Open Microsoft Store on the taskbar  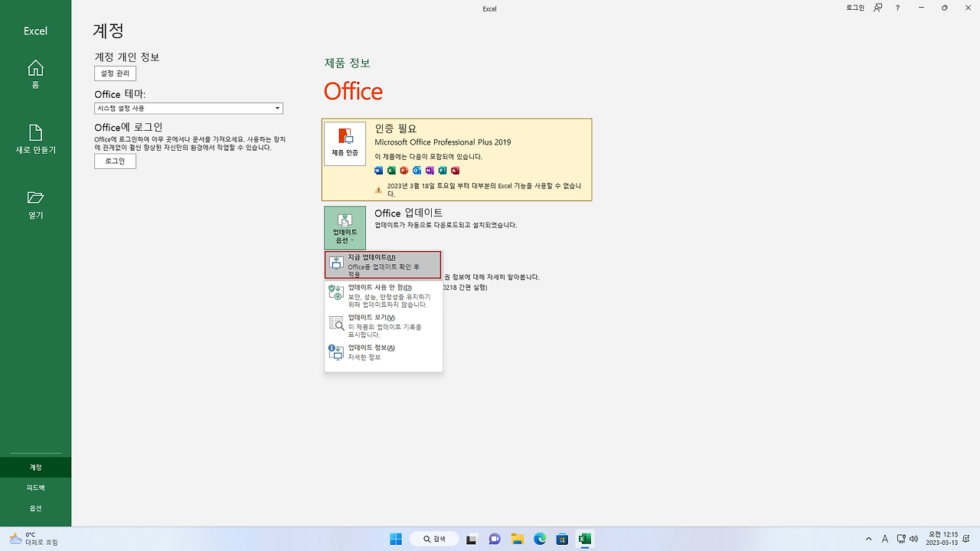[x=562, y=539]
